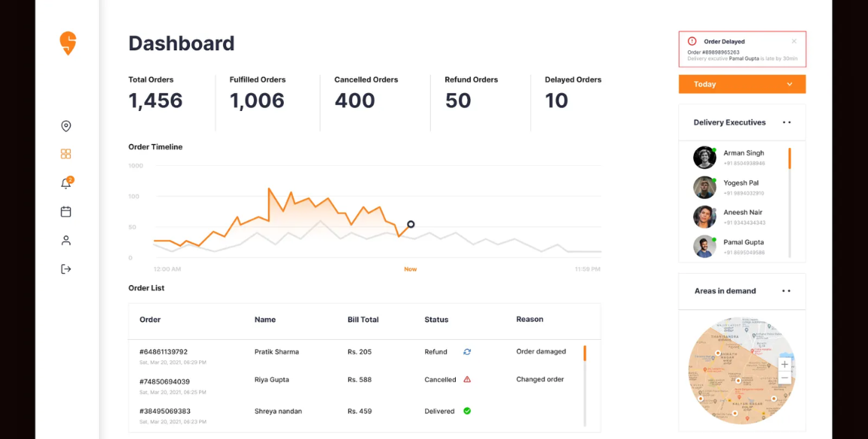The image size is (868, 439).
Task: Click the Status column header
Action: pos(436,320)
